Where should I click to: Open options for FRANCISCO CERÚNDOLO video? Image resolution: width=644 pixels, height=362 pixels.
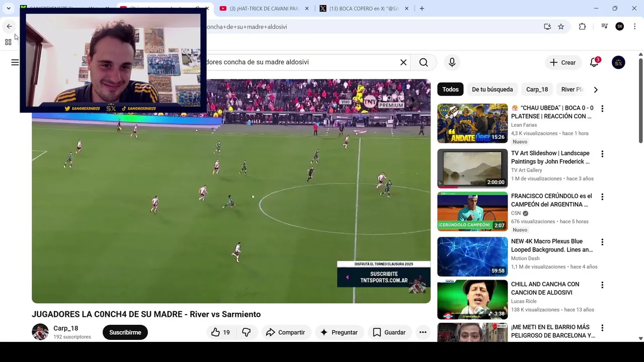click(x=602, y=197)
